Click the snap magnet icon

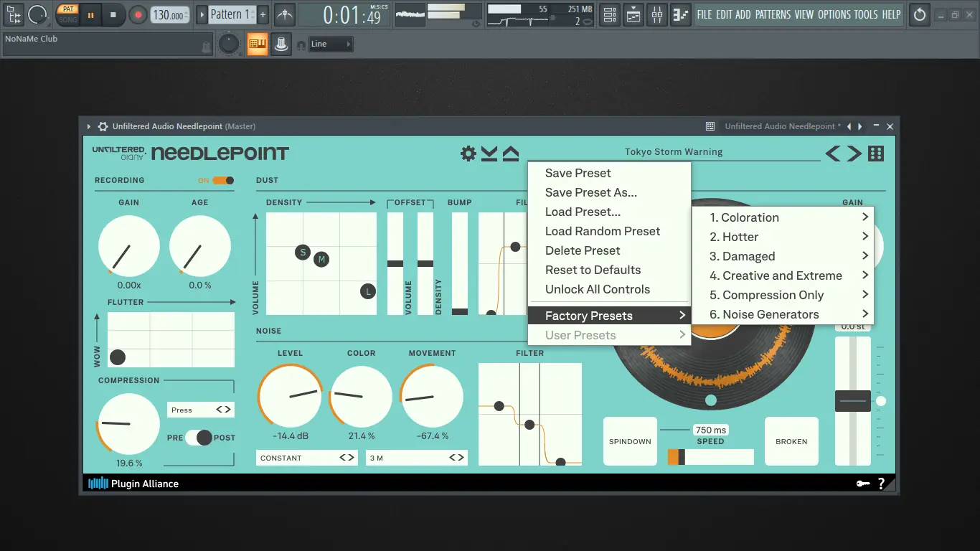click(301, 45)
